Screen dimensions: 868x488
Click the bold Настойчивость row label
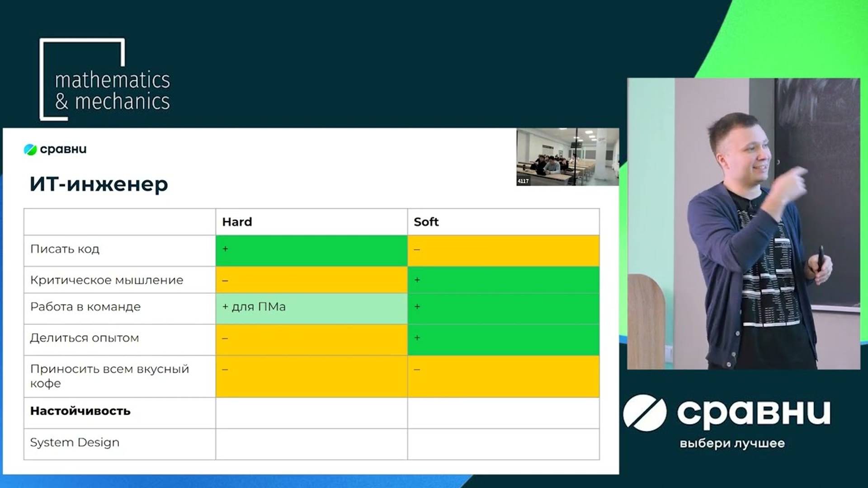80,411
